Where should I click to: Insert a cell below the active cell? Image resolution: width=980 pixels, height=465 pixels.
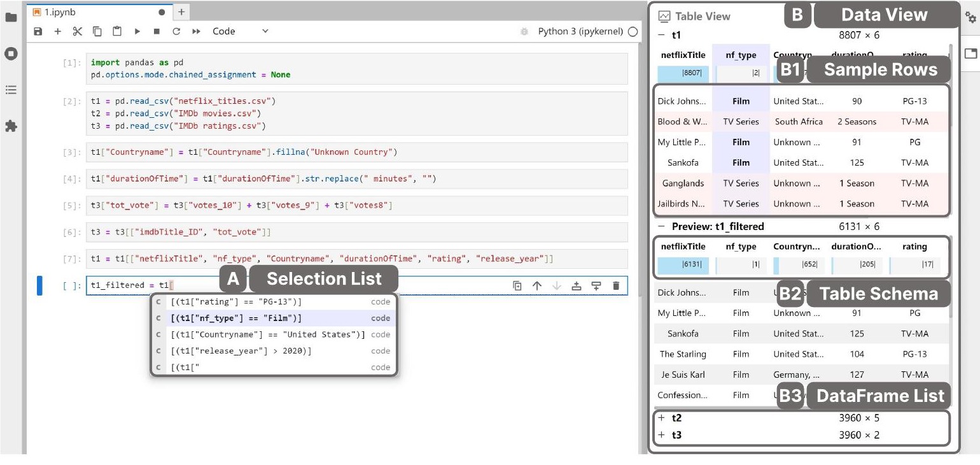596,286
